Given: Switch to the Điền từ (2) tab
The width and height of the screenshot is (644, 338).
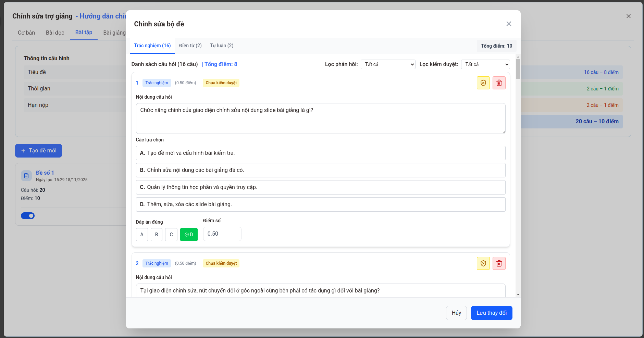Looking at the screenshot, I should coord(190,46).
